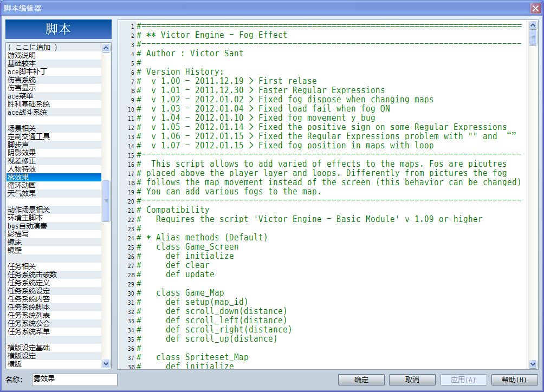
Task: Click code editor scroll-up arrow
Action: tap(533, 25)
